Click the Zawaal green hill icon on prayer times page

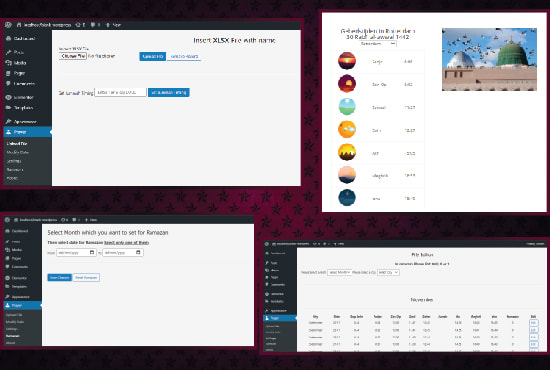coord(347,107)
